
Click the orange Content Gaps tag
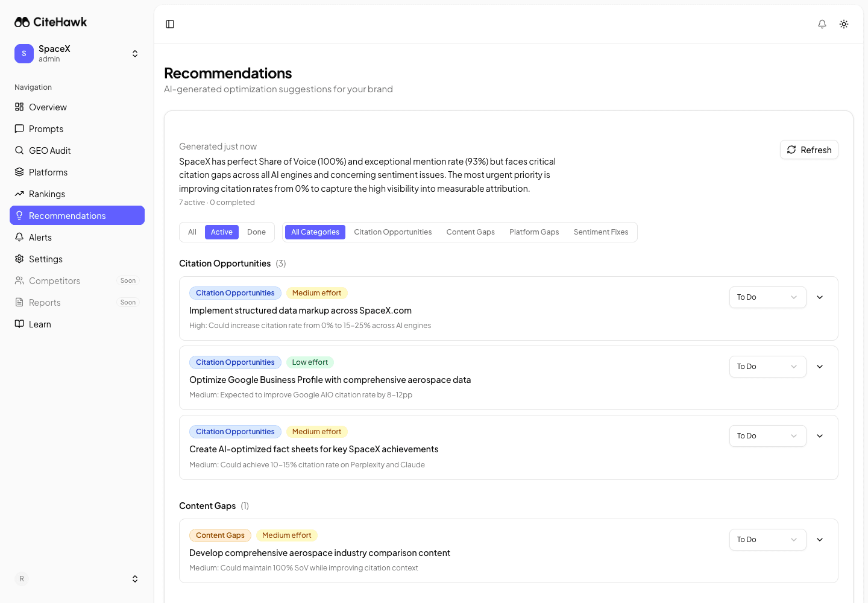tap(220, 535)
